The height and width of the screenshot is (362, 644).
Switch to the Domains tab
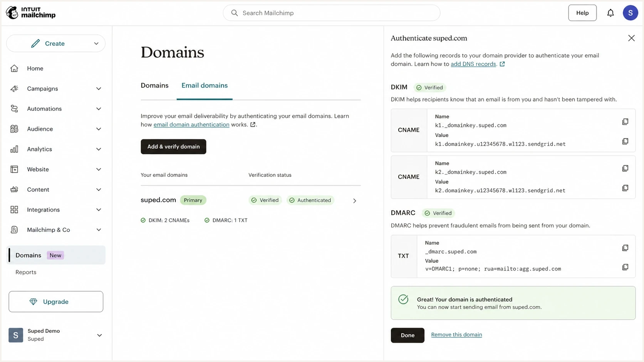click(x=154, y=85)
